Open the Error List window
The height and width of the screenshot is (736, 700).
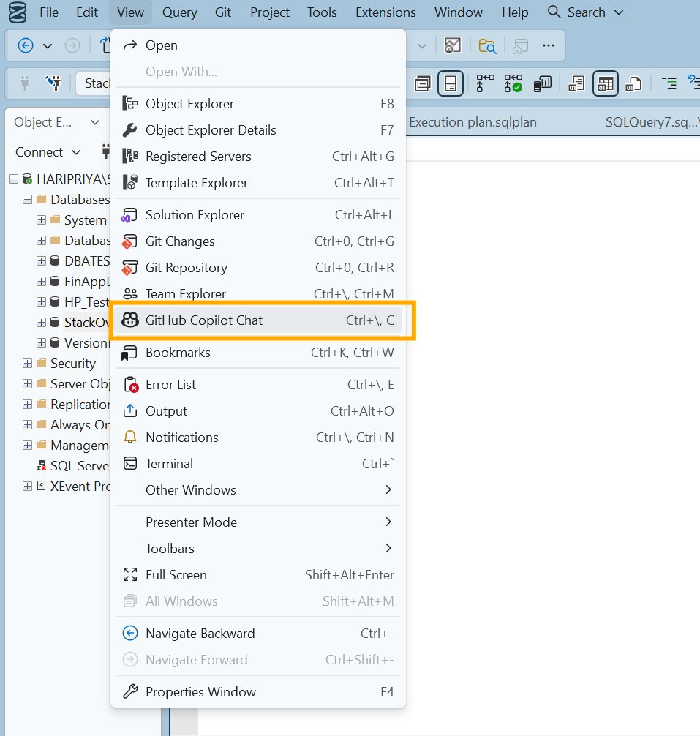click(x=258, y=385)
